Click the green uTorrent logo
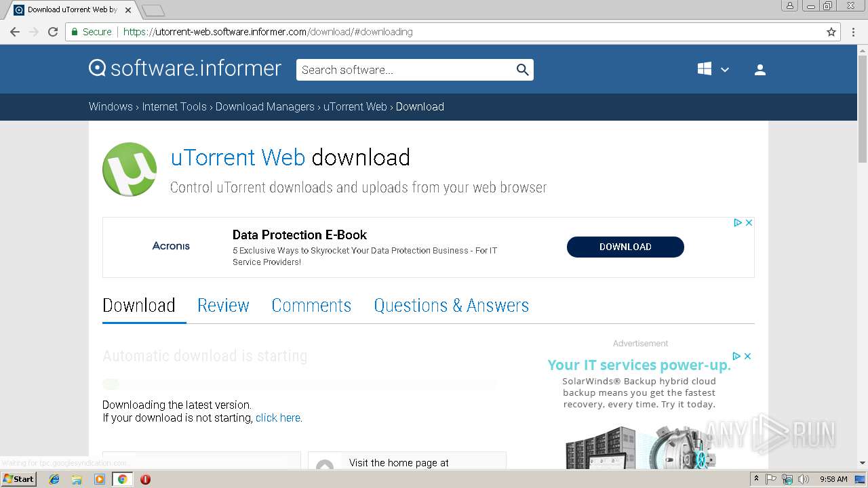Viewport: 868px width, 488px height. 130,169
